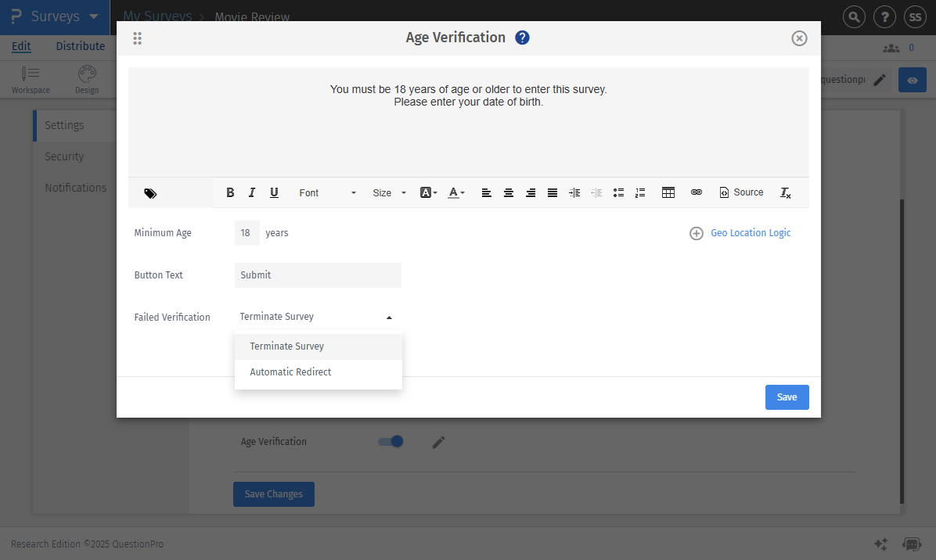Open the text color picker
The height and width of the screenshot is (560, 936).
(x=456, y=192)
